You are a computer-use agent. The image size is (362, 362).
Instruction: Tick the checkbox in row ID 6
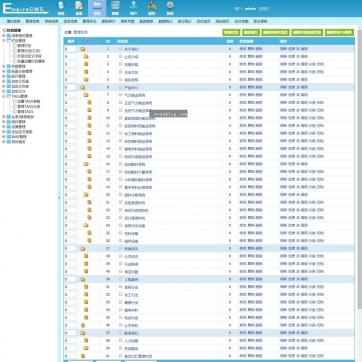(120, 87)
